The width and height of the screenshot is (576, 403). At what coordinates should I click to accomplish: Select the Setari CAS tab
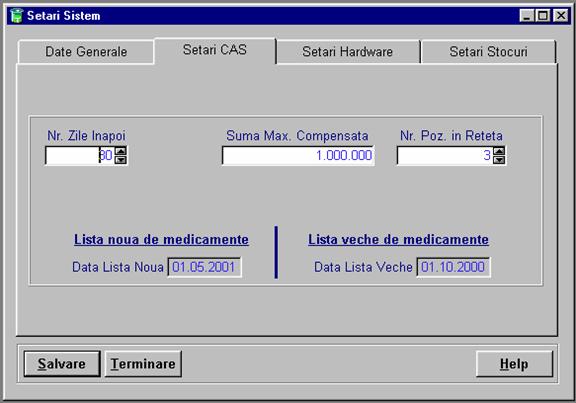215,50
